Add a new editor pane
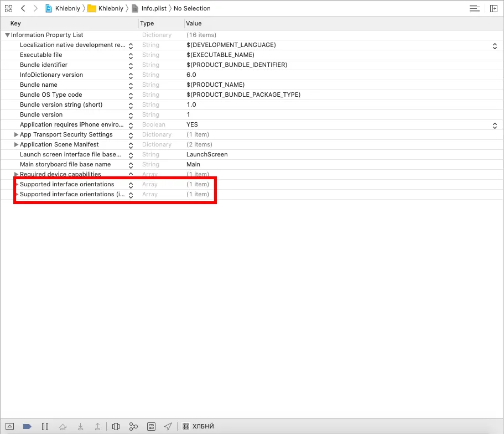 click(x=493, y=9)
